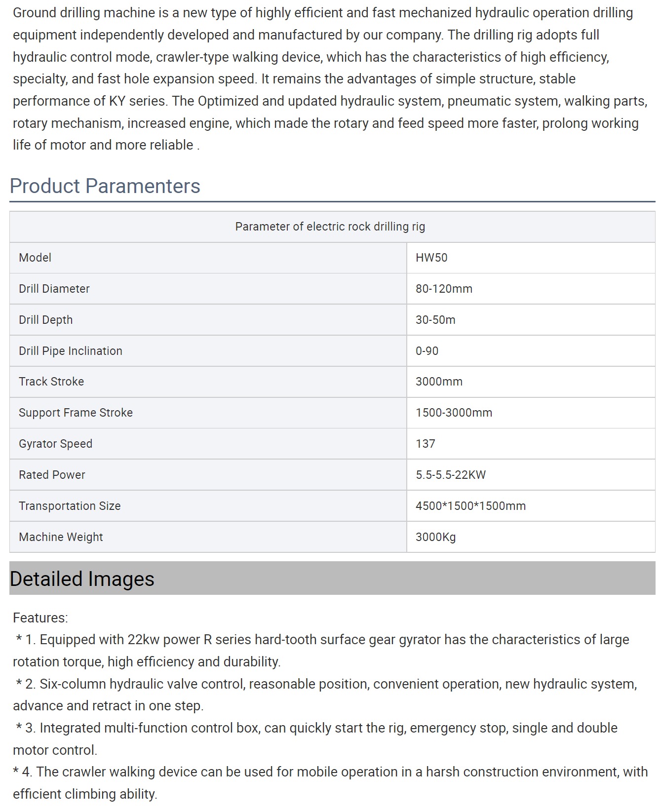Select the Gyrator Speed label
The image size is (660, 812).
pos(55,444)
